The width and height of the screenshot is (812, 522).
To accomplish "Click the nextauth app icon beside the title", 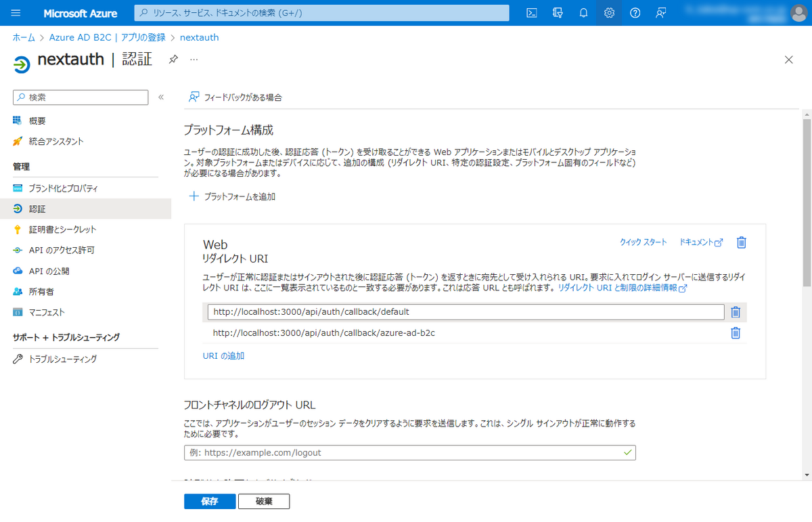I will tap(22, 64).
